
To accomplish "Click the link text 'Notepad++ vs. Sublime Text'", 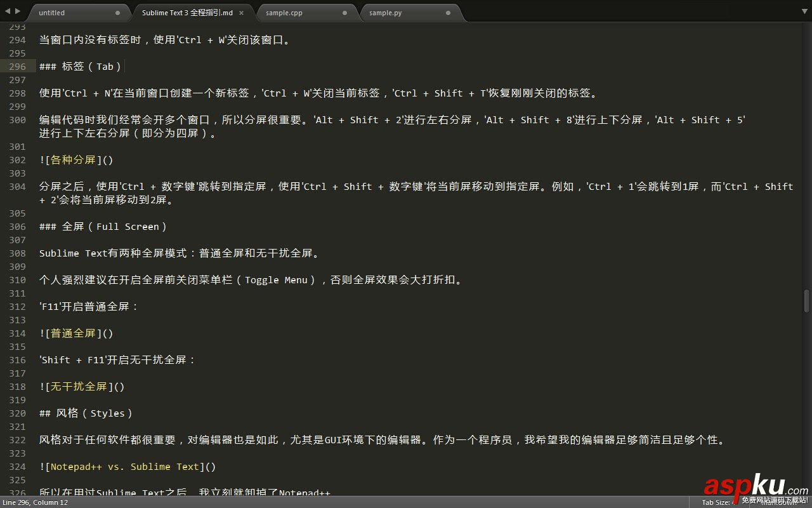I will coord(125,467).
